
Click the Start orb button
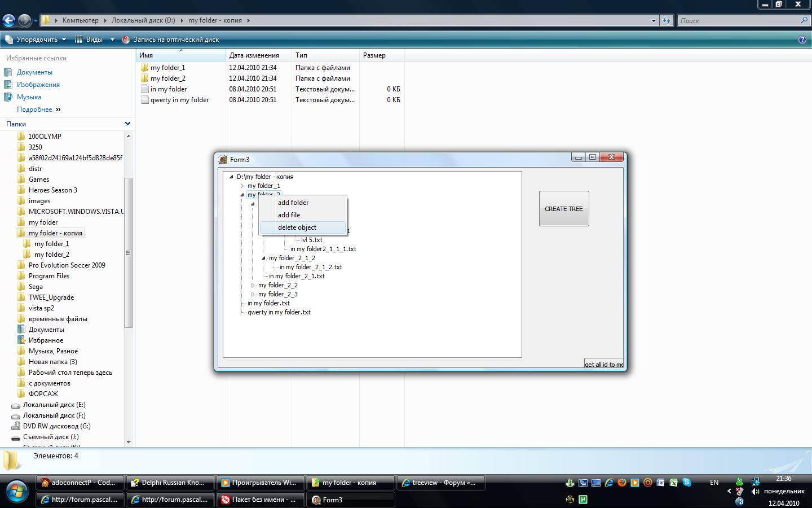click(16, 491)
